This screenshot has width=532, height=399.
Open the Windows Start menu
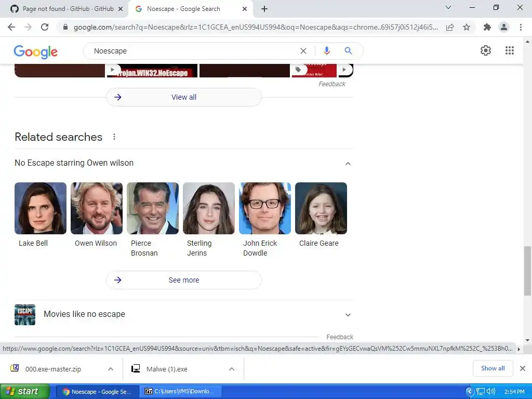pyautogui.click(x=25, y=391)
